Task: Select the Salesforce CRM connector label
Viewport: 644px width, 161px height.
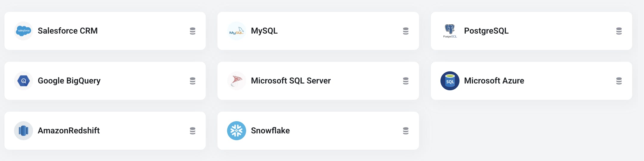Action: click(68, 31)
